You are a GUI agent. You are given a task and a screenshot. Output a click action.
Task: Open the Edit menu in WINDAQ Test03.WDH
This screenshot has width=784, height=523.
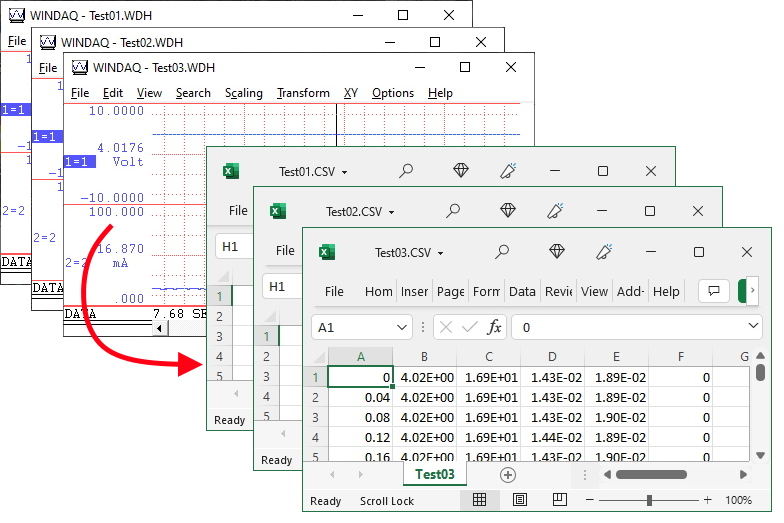tap(113, 93)
